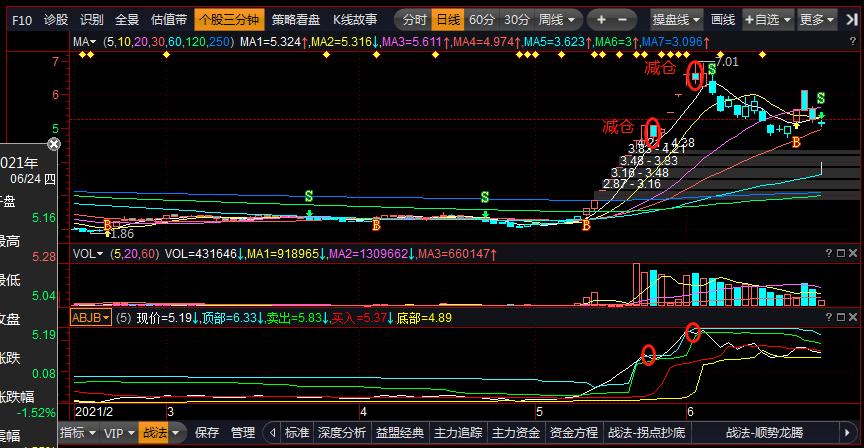Open the VOL indicator dropdown
Screen dimensions: 864x448
pyautogui.click(x=88, y=253)
